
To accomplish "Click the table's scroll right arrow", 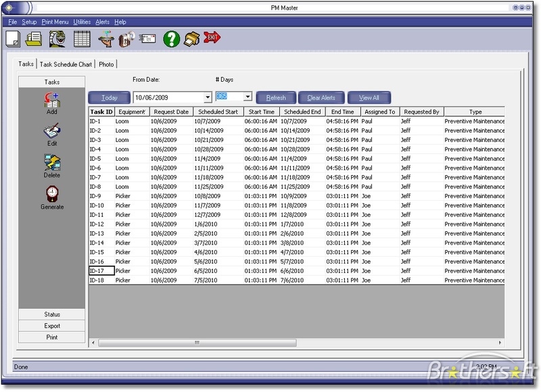I will click(x=500, y=343).
